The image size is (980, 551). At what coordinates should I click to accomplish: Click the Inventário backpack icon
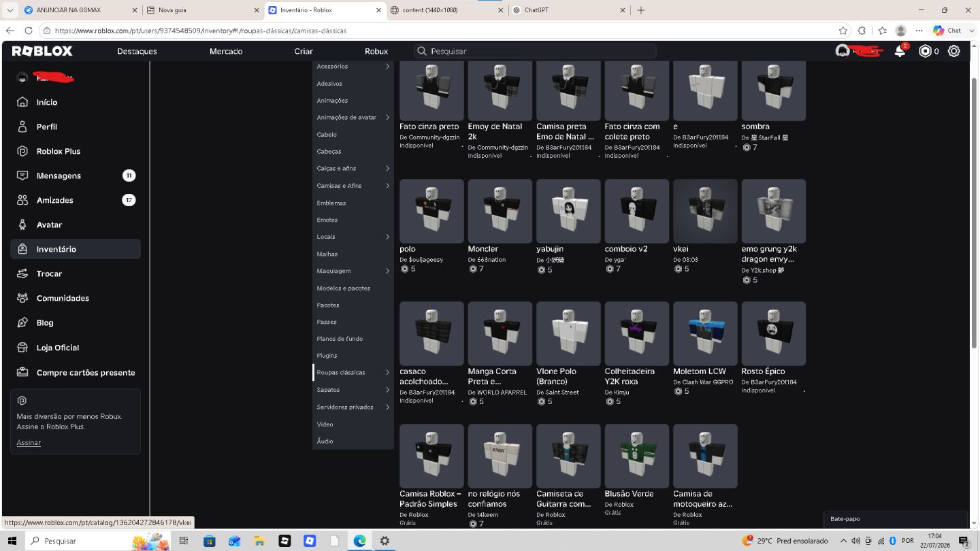(22, 249)
